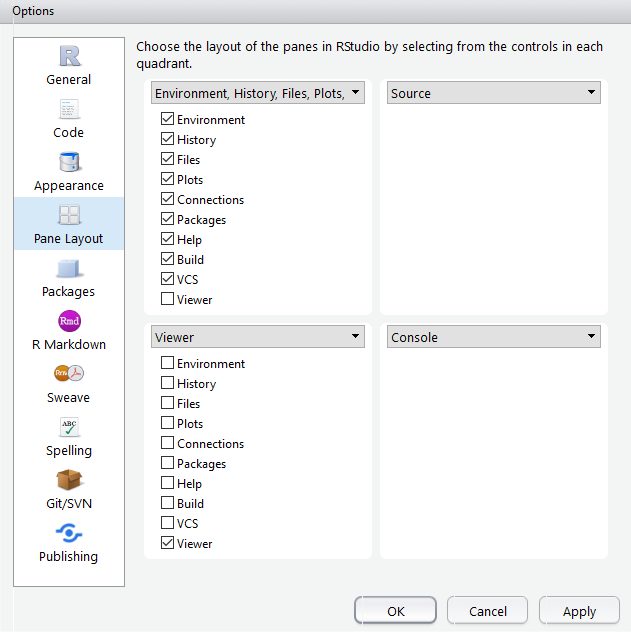The width and height of the screenshot is (631, 632).
Task: Check Plots in the bottom-left Viewer quadrant
Action: click(x=167, y=423)
